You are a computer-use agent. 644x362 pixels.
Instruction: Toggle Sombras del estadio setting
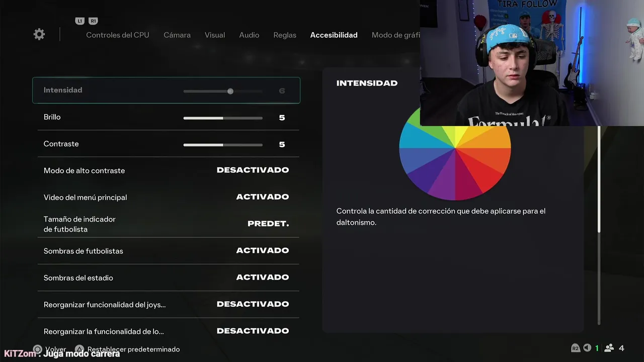[169, 278]
